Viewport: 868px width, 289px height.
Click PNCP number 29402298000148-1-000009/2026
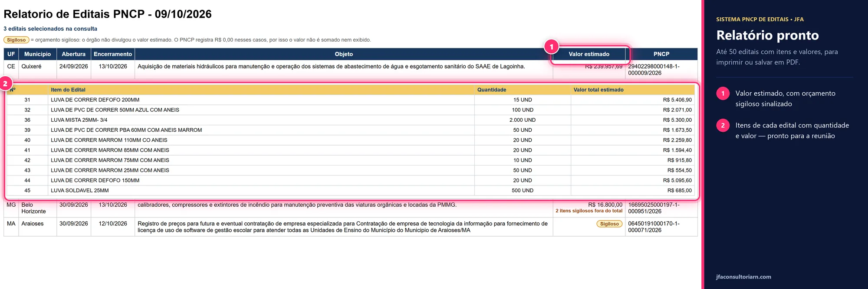[x=654, y=70]
